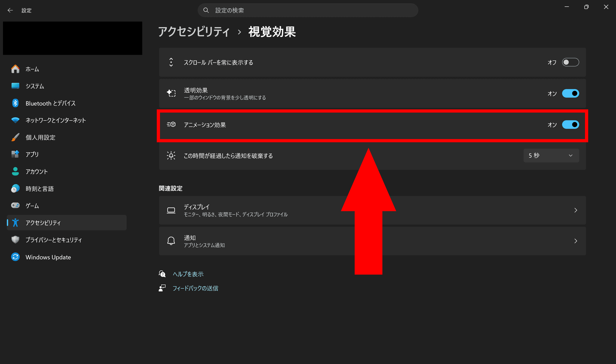616x364 pixels.
Task: Click the back arrow icon
Action: (x=10, y=10)
